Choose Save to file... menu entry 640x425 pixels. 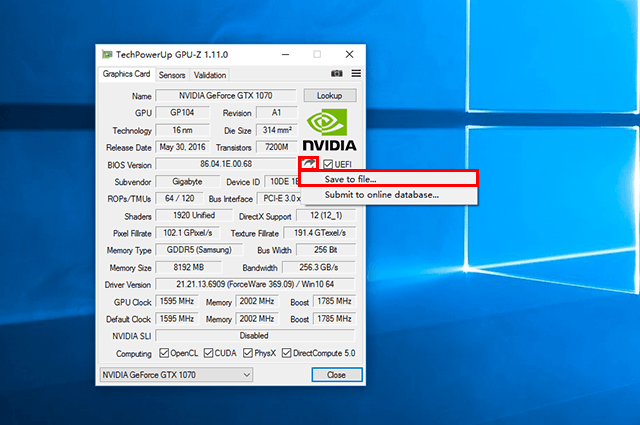(x=389, y=179)
